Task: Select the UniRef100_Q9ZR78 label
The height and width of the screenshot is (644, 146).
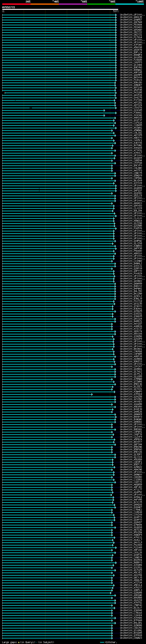Action: (131, 50)
